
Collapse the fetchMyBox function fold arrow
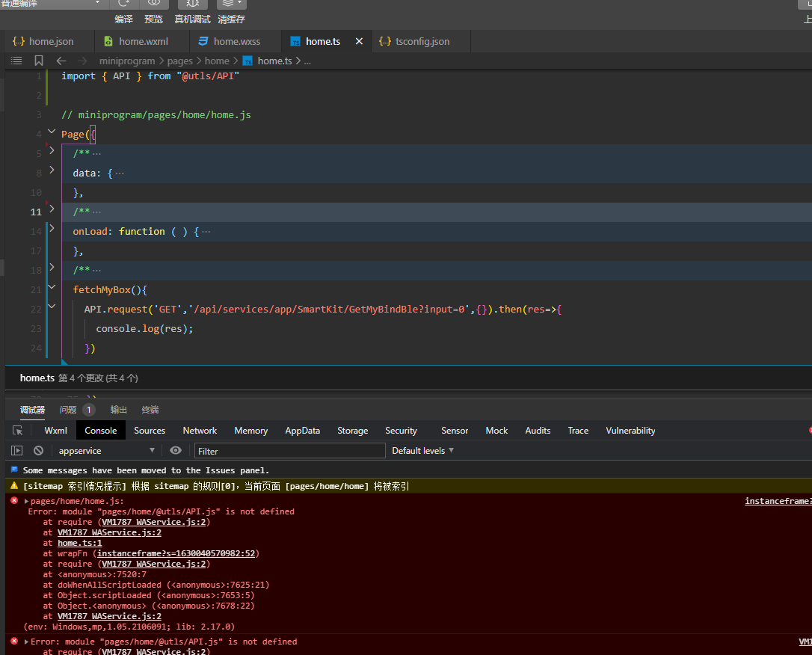[x=51, y=286]
